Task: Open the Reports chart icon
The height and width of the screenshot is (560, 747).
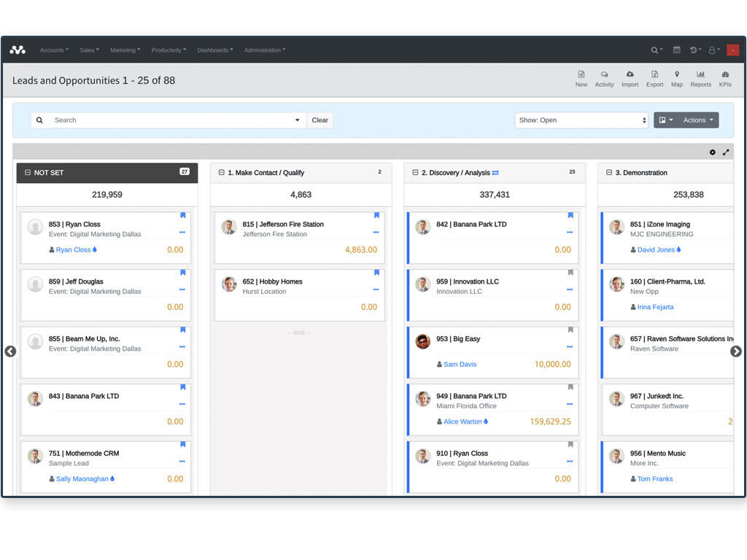Action: [x=700, y=75]
